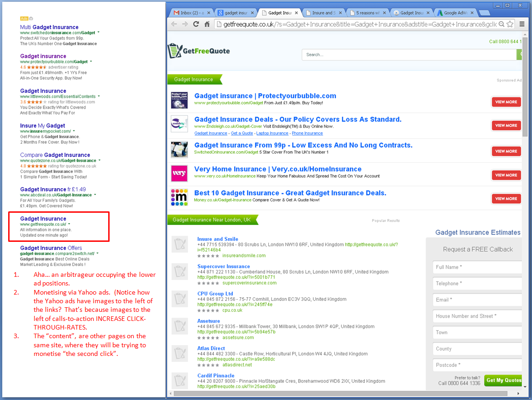Expand dropdown arrow beside quotezone.co.uk URL

(x=100, y=160)
